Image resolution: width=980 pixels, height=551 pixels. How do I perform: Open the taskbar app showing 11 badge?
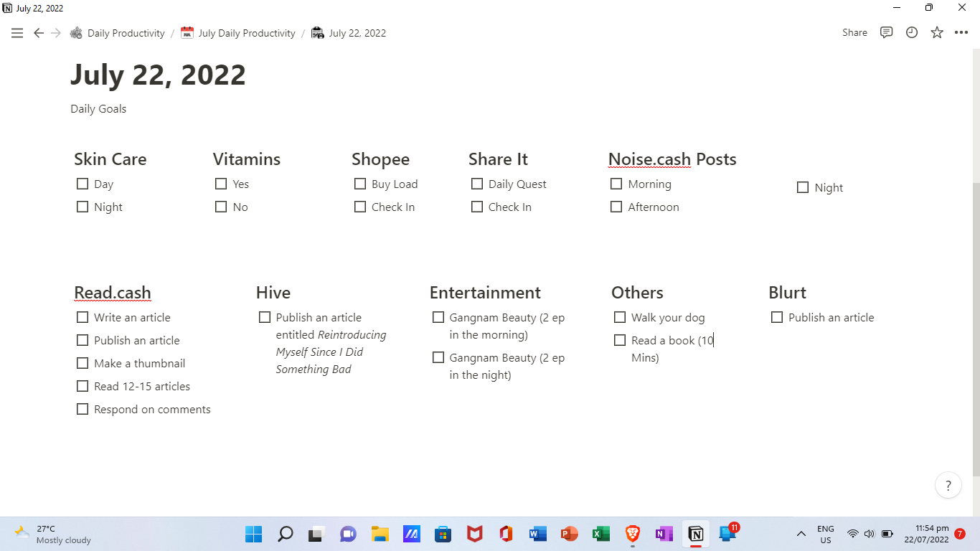click(x=727, y=533)
